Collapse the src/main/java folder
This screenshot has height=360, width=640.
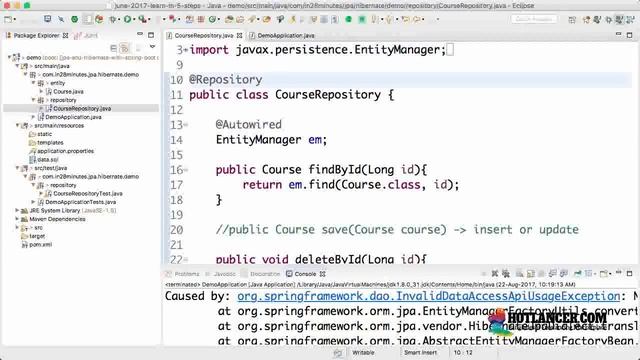(17, 66)
